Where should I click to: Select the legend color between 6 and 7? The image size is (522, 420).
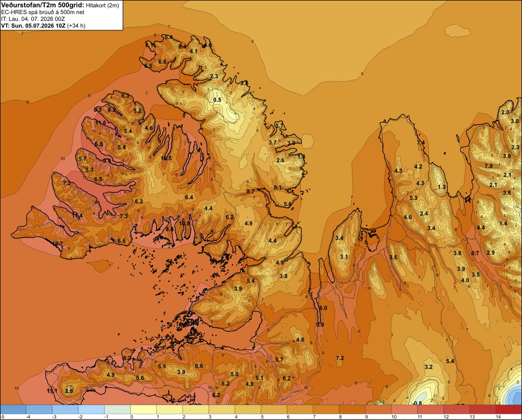tap(300, 410)
